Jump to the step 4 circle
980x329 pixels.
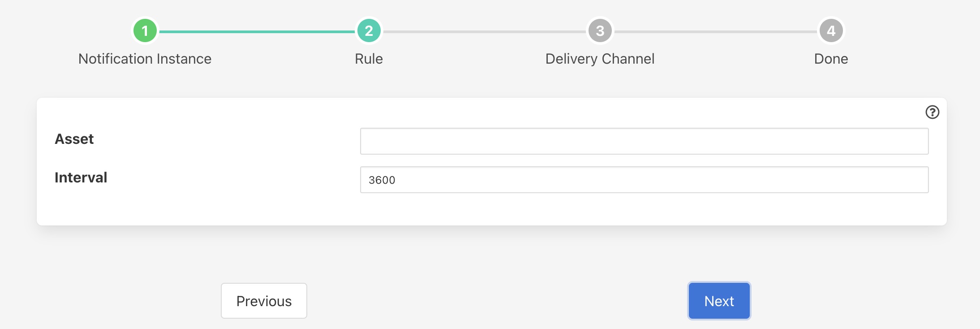[831, 31]
